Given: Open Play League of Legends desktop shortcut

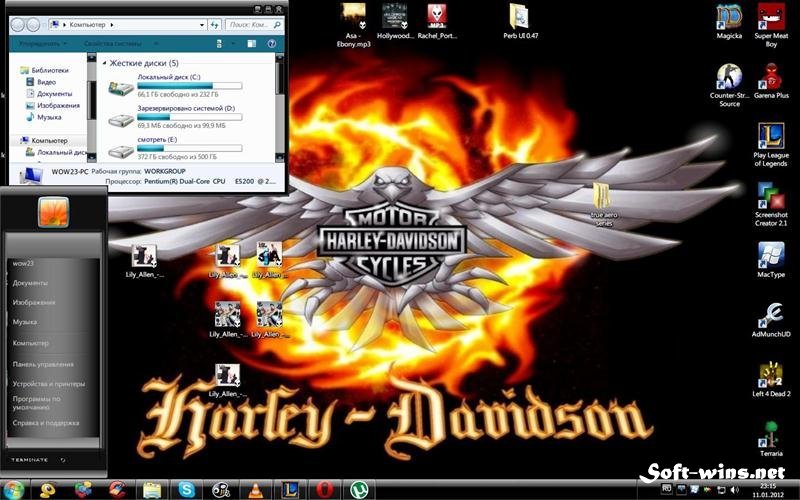Looking at the screenshot, I should [771, 144].
